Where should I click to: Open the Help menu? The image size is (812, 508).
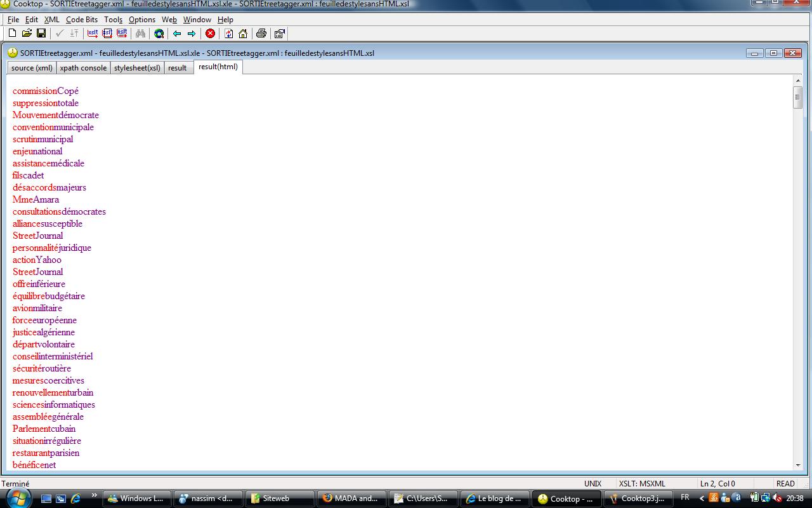[x=226, y=20]
